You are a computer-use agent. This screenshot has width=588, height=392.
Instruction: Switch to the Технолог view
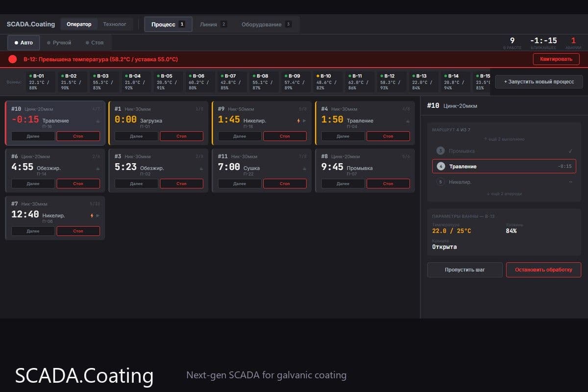[115, 24]
